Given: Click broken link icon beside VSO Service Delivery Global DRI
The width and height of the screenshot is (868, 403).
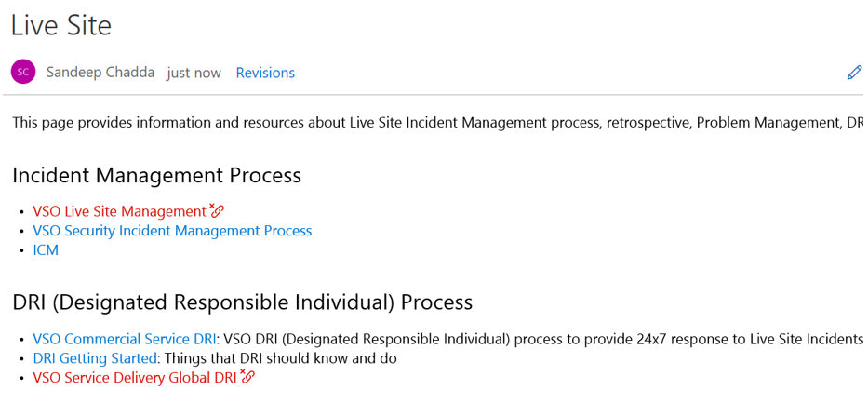Looking at the screenshot, I should coord(247,376).
